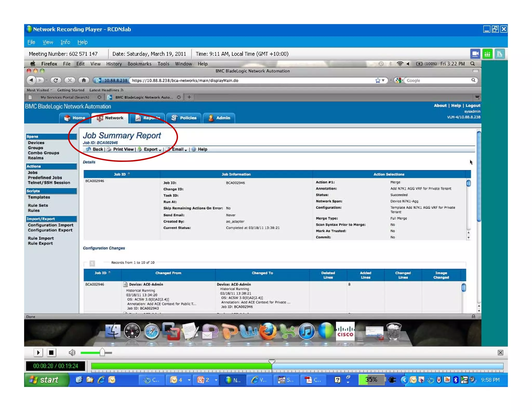Click the Logout link
532x411 pixels.
click(x=473, y=105)
